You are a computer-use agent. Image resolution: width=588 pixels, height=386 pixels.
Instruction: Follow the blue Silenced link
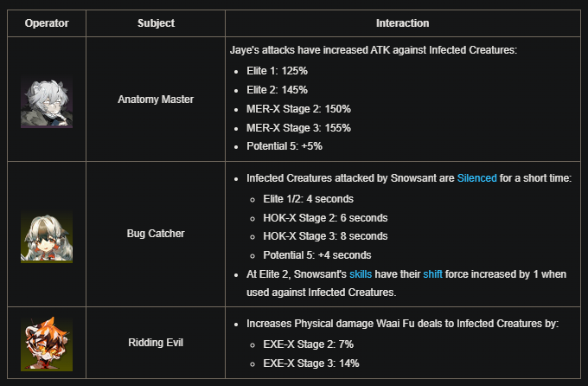[476, 178]
